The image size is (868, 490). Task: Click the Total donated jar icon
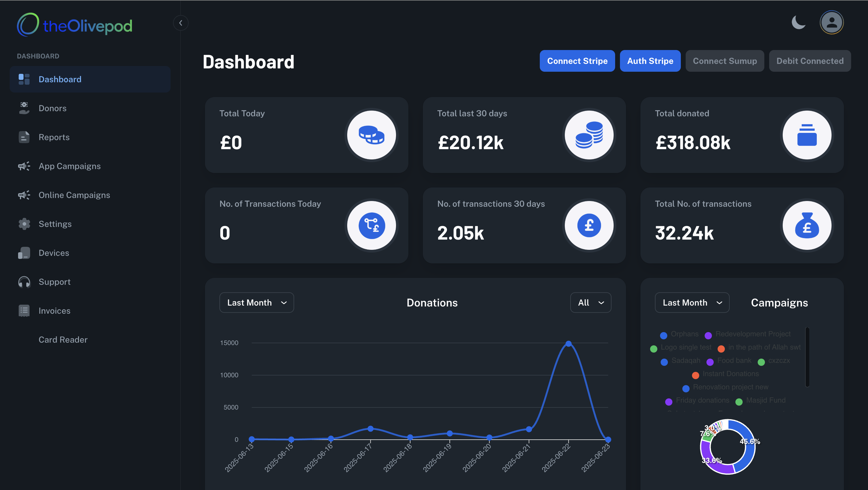[807, 135]
